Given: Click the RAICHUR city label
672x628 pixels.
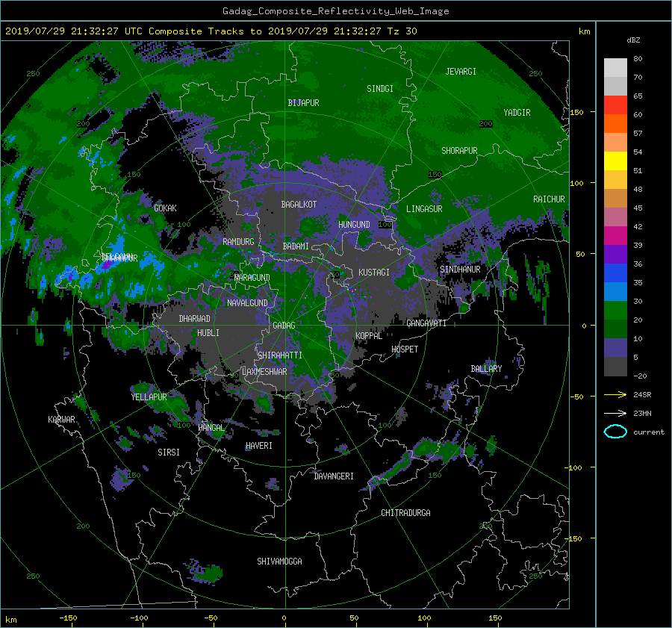Looking at the screenshot, I should 549,199.
